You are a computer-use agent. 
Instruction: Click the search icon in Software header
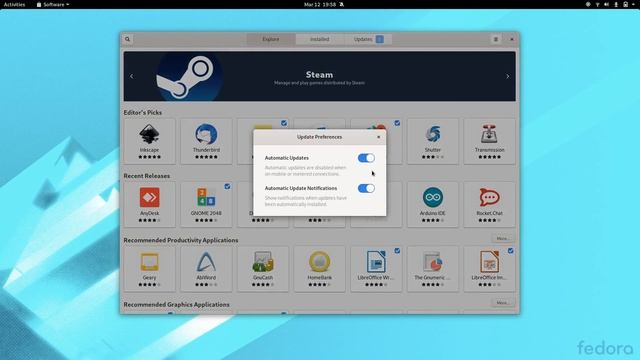pos(128,39)
